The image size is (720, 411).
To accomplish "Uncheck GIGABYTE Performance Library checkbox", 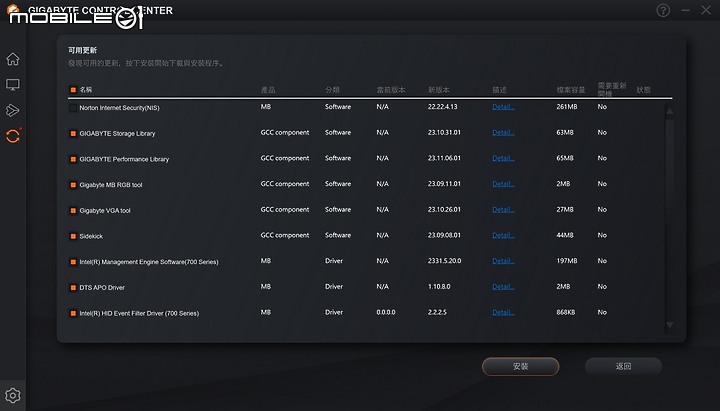I will (x=73, y=159).
